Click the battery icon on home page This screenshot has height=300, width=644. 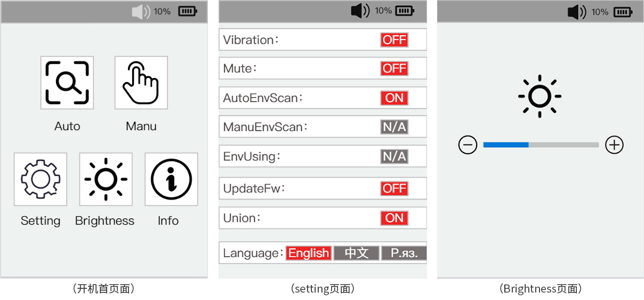pos(188,11)
